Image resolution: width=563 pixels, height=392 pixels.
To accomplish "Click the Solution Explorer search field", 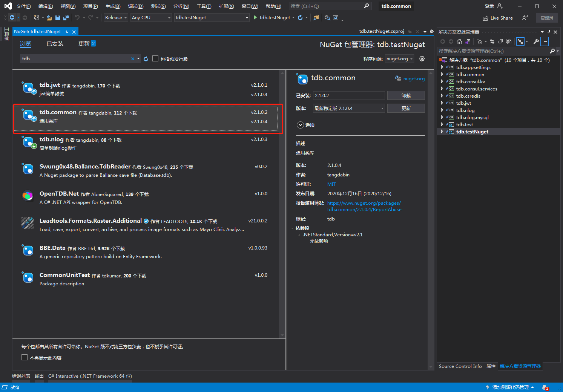I will [493, 51].
